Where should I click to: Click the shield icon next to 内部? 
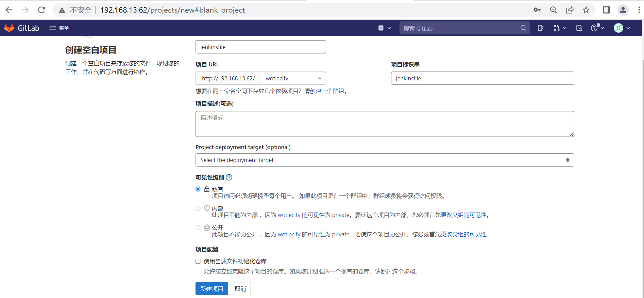tap(207, 208)
